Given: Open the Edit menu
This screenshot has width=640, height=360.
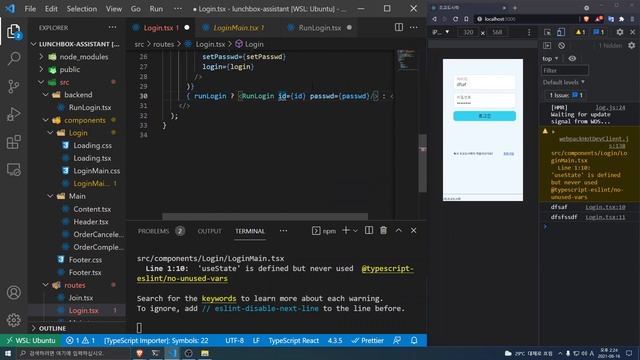Looking at the screenshot, I should coord(51,9).
